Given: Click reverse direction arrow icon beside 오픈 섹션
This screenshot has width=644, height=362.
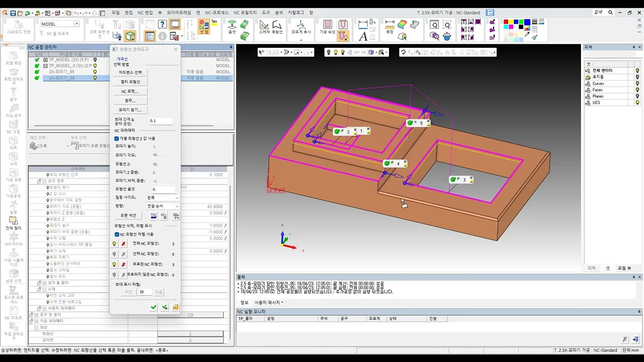Looking at the screenshot, I should (154, 216).
